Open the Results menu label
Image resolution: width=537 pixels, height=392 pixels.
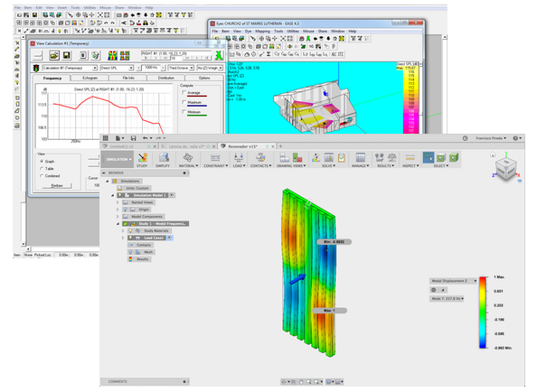pyautogui.click(x=385, y=165)
